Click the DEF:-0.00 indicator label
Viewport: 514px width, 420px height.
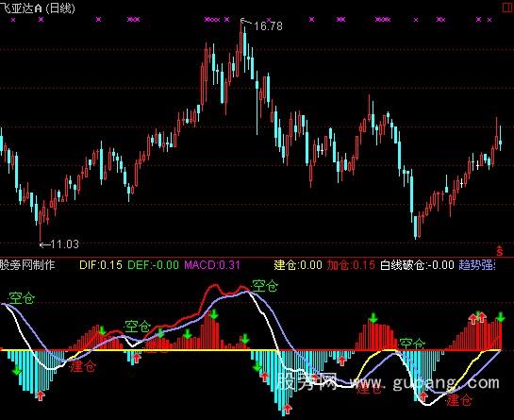pos(153,265)
